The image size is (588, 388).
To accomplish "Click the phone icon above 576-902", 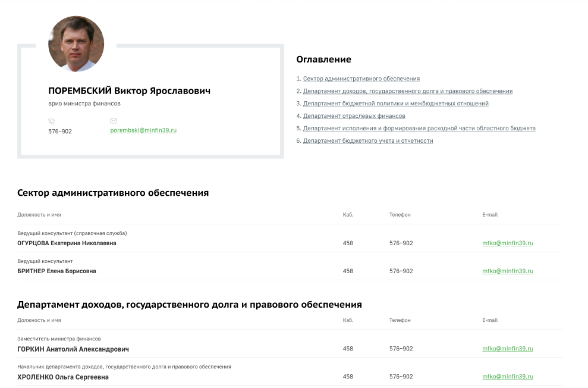I will [51, 121].
